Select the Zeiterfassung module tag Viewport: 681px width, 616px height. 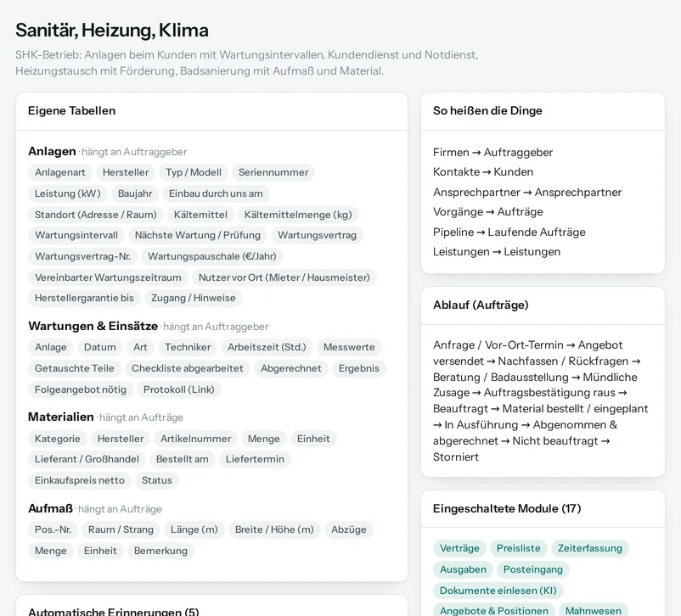click(x=590, y=548)
